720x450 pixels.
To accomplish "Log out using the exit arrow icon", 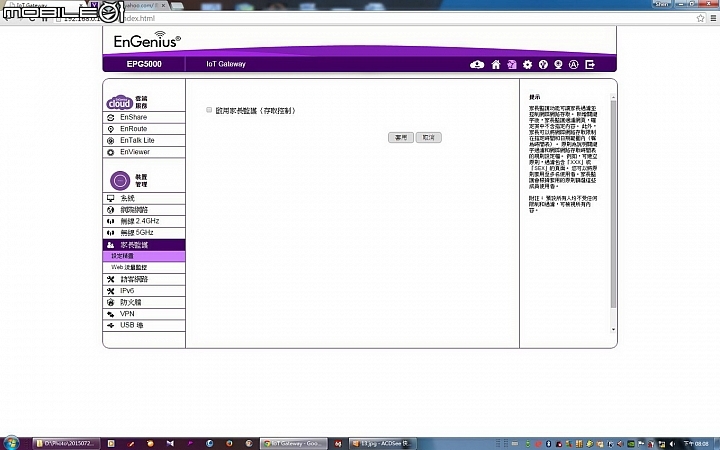I will (590, 65).
